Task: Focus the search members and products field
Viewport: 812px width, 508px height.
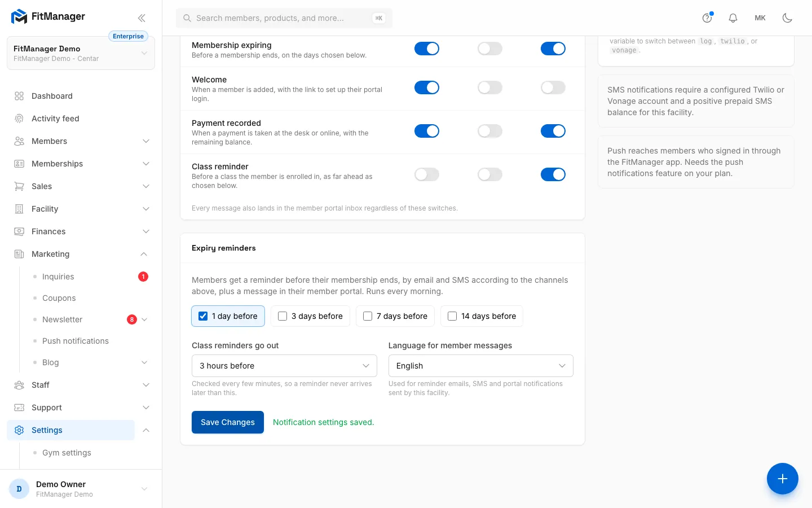Action: tap(284, 18)
